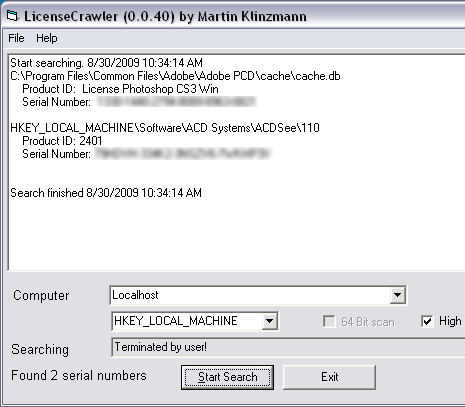Toggle the 64 Bit scan checkbox
The image size is (465, 407).
pyautogui.click(x=329, y=322)
